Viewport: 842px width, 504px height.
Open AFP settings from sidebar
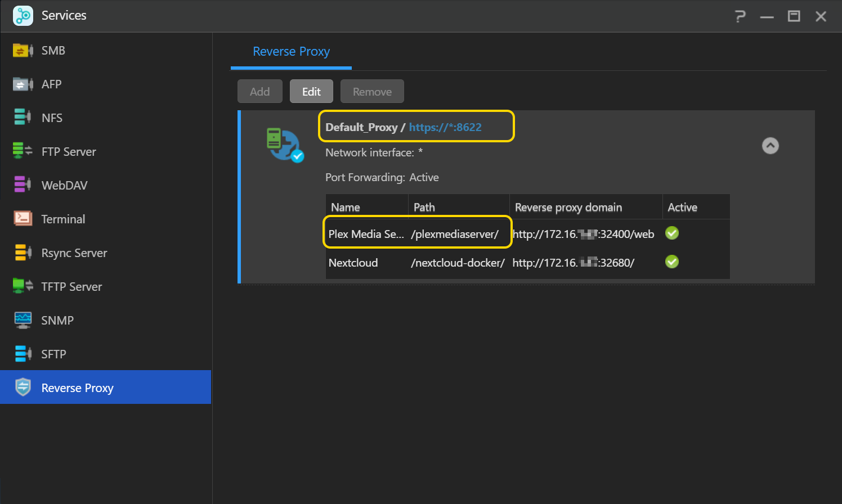click(x=106, y=84)
